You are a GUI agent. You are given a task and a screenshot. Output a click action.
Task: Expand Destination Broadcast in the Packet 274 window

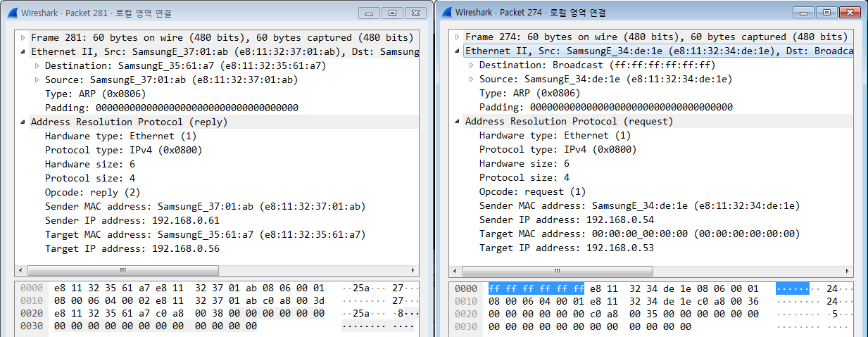pyautogui.click(x=471, y=65)
